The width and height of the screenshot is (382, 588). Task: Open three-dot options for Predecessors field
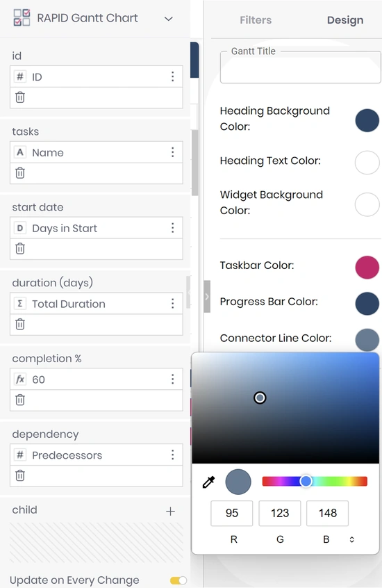point(172,455)
